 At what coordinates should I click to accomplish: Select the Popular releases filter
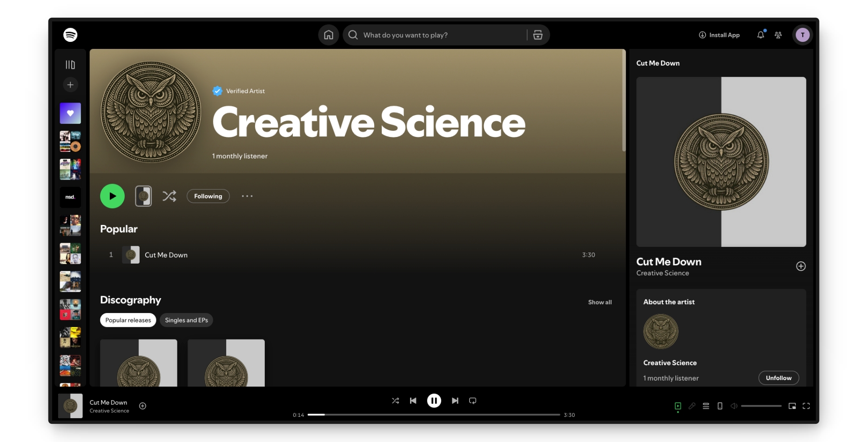(128, 320)
